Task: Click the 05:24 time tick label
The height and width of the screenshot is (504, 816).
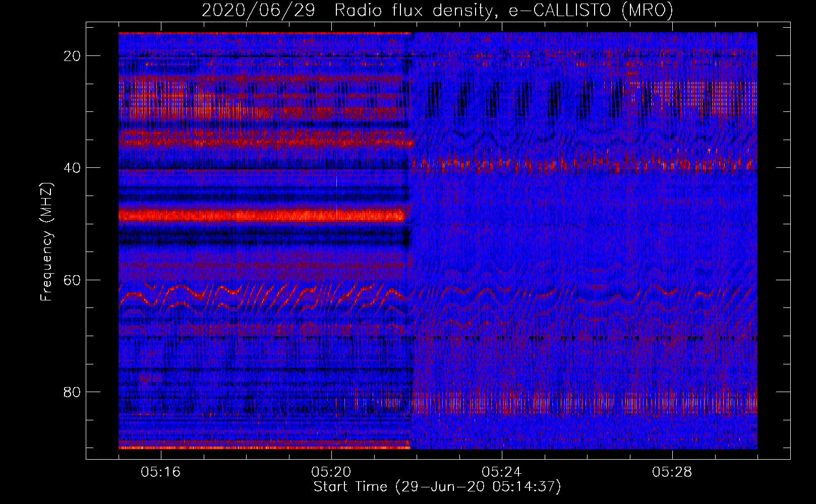Action: click(x=502, y=472)
